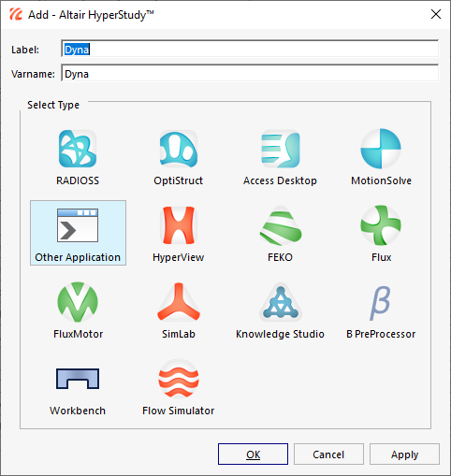Choose the OptiStruct type icon
This screenshot has width=451, height=476.
(179, 149)
